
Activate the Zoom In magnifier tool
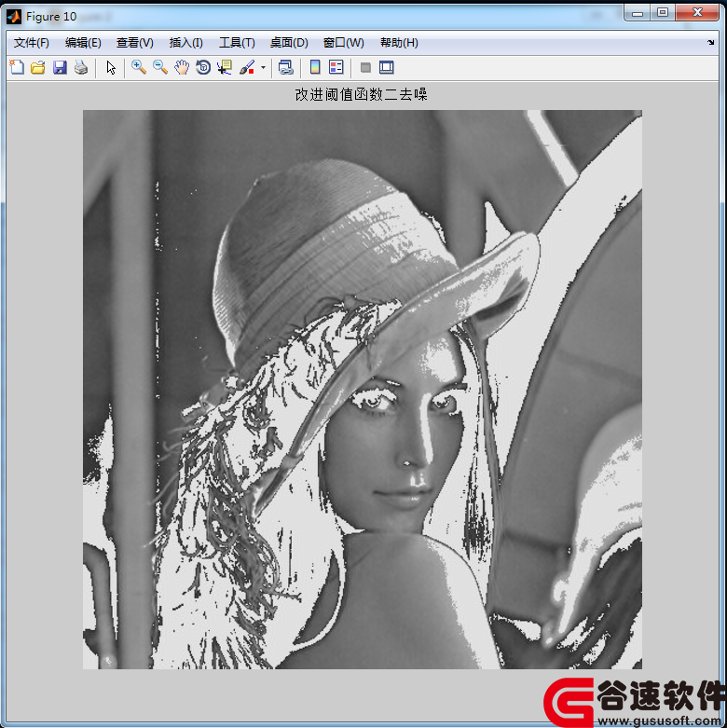click(138, 67)
